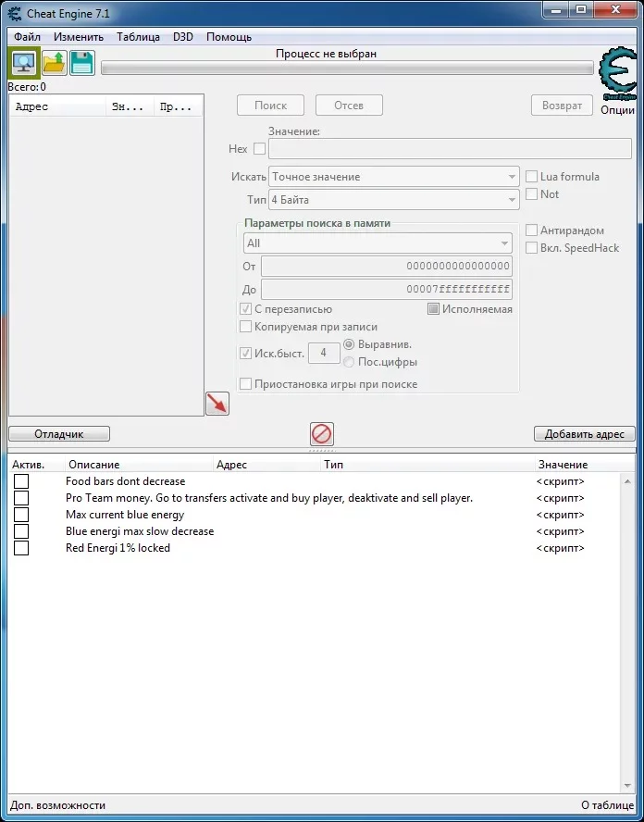Click the Возврат undo scan button
Image resolution: width=644 pixels, height=822 pixels.
[x=563, y=106]
